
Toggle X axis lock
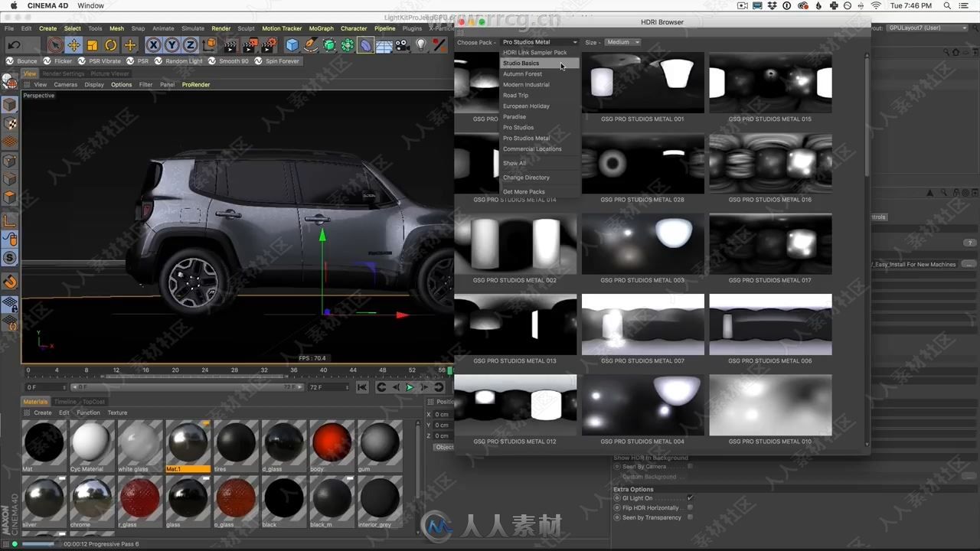[x=153, y=45]
